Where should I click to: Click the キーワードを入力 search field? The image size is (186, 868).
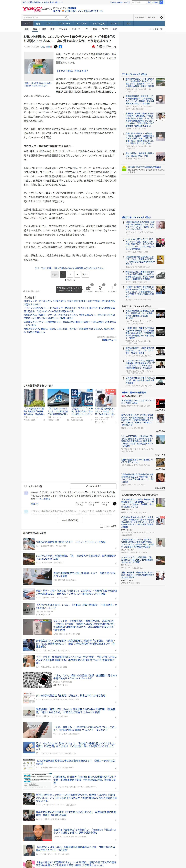pos(44,18)
